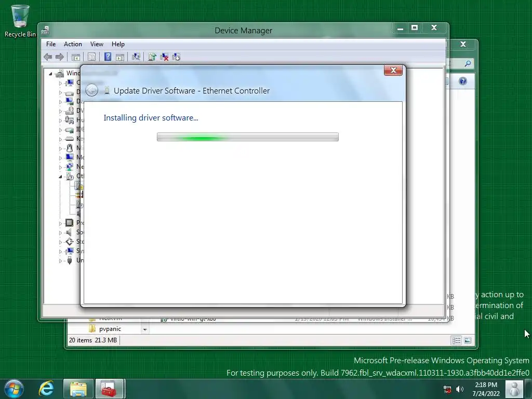Click the Disable device icon with down arrow
The image size is (532, 399).
tap(176, 57)
